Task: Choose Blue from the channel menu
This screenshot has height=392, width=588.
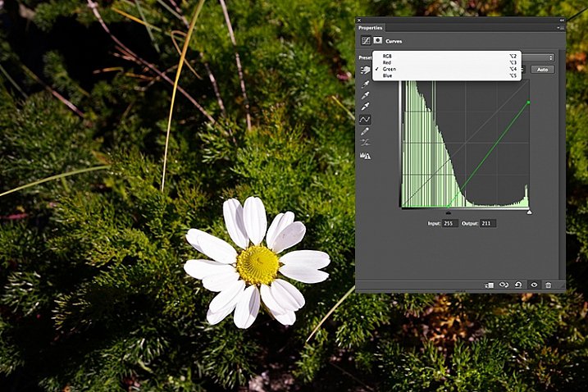Action: (x=387, y=75)
